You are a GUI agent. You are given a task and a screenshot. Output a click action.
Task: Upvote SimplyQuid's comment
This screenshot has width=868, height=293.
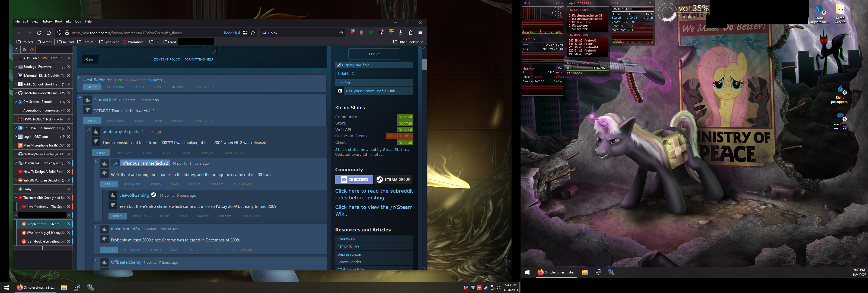88,100
